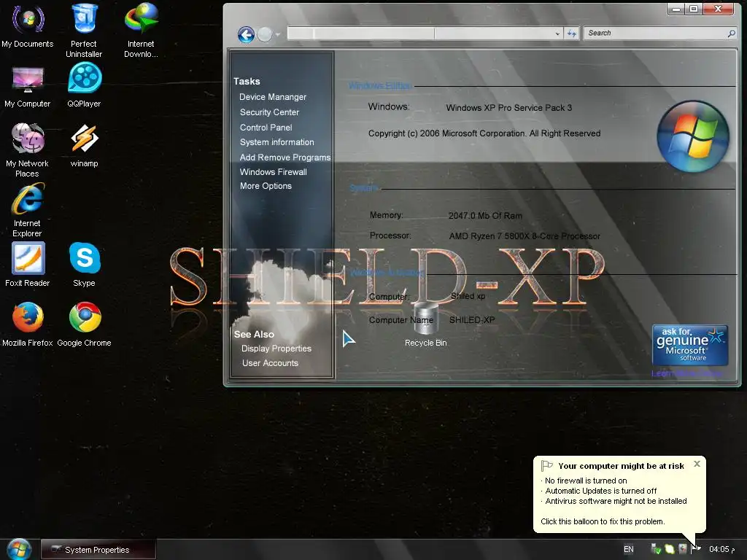747x560 pixels.
Task: Dismiss the security balloon with its X
Action: tap(697, 464)
